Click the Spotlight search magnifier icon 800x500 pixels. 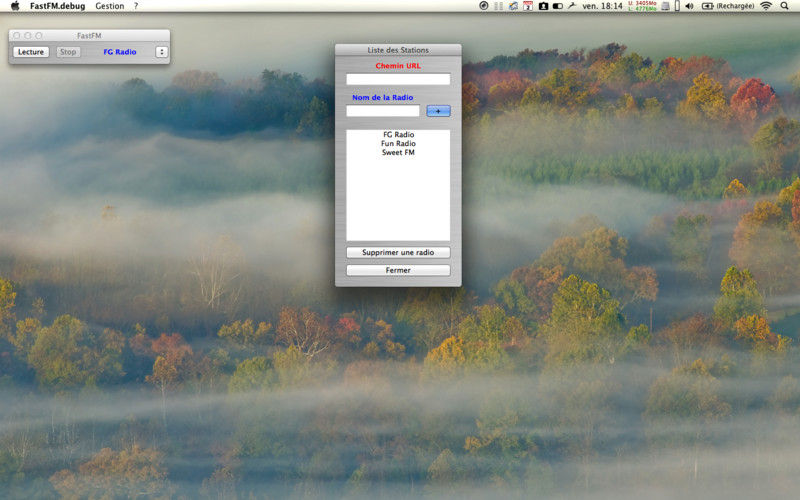click(785, 6)
